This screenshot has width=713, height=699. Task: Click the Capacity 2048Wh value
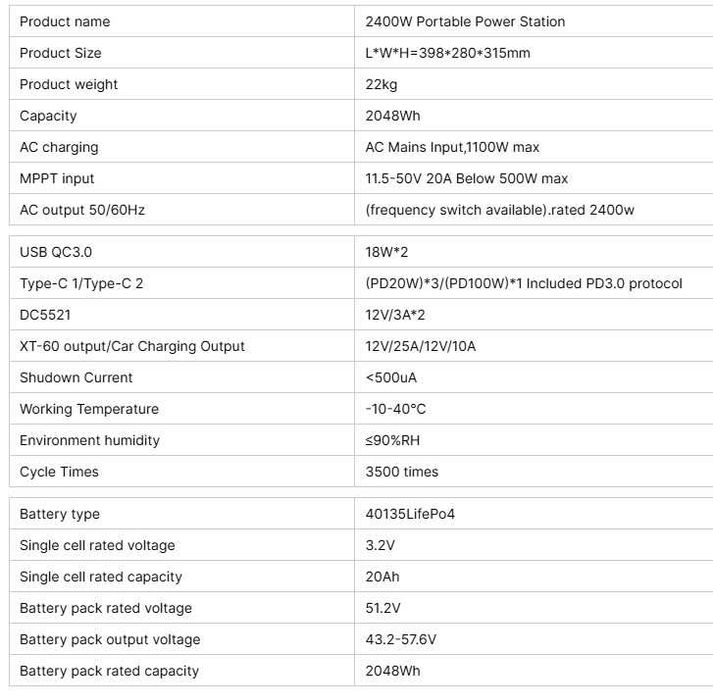click(393, 116)
